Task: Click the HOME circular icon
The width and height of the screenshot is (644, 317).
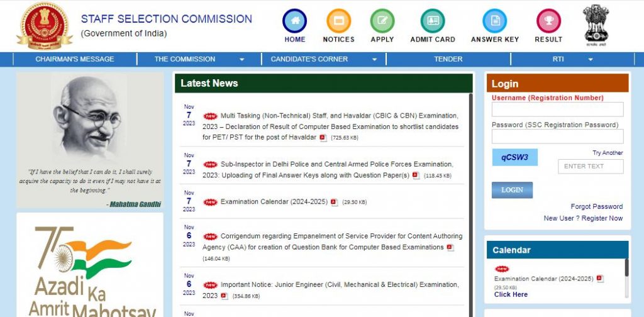Action: pos(294,21)
